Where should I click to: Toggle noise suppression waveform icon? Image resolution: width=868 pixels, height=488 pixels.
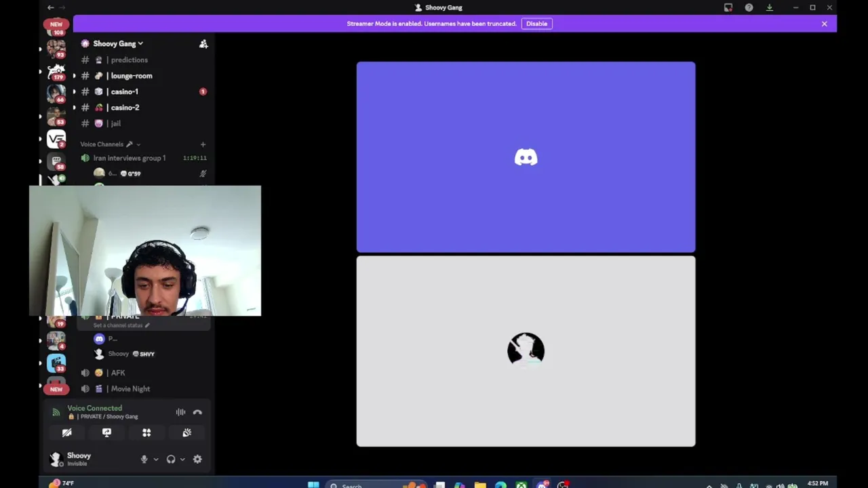[x=180, y=412]
